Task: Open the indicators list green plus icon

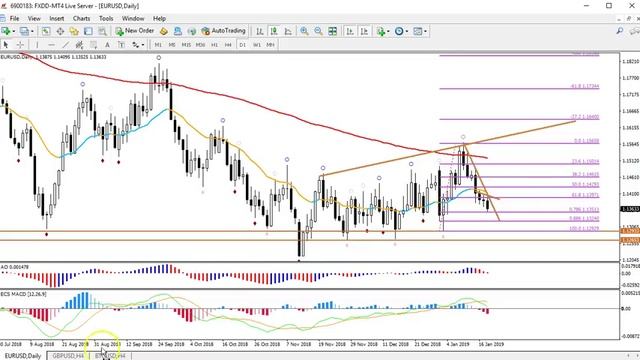Action: [x=381, y=31]
